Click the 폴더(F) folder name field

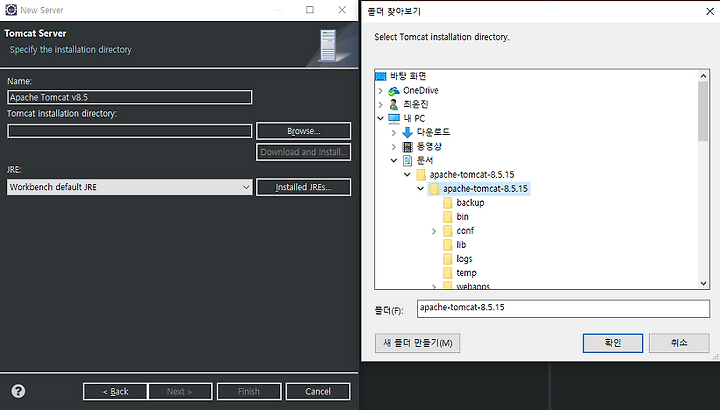click(563, 308)
